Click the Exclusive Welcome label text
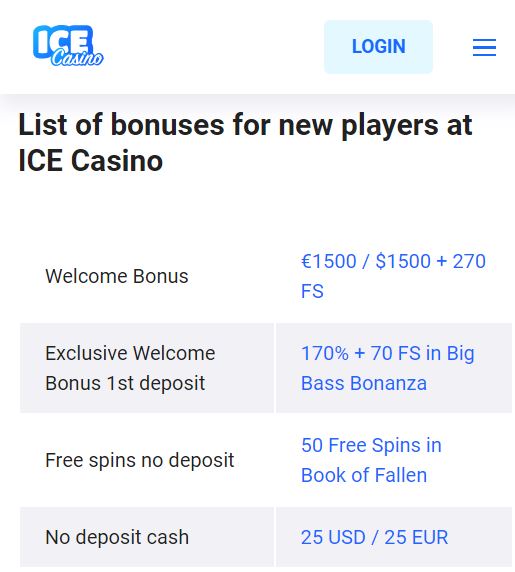The height and width of the screenshot is (572, 515). 130,353
